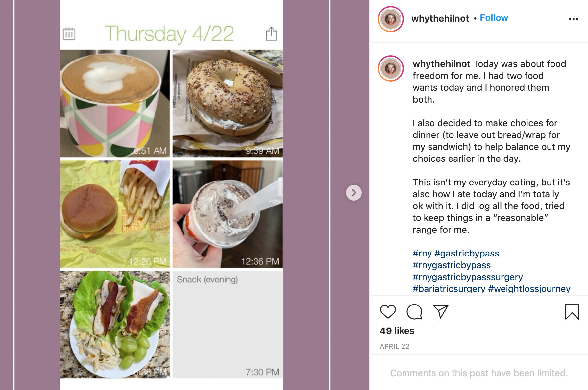Open the caption profile avatar
588x390 pixels.
coord(391,68)
